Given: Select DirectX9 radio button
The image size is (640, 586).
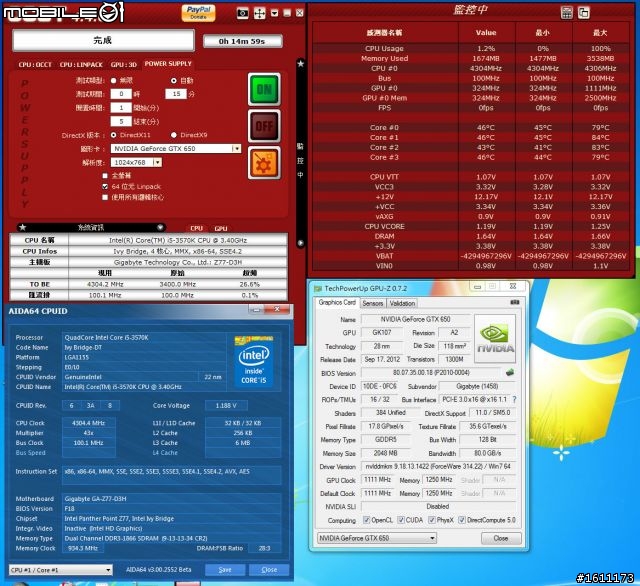Looking at the screenshot, I should (174, 135).
